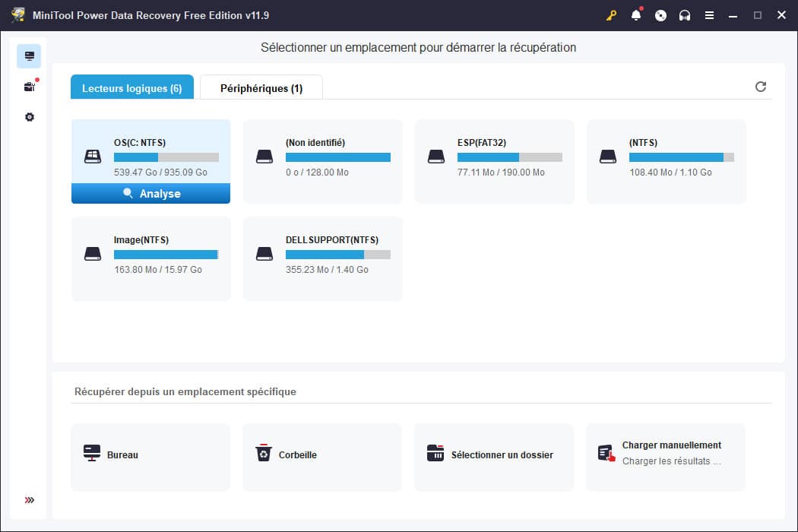Click the Sélectionner un dossier folder icon
Image resolution: width=798 pixels, height=532 pixels.
[435, 452]
